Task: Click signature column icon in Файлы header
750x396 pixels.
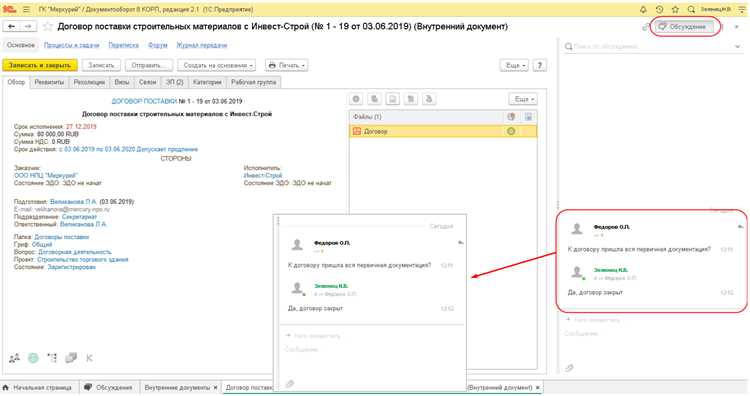Action: tap(511, 117)
